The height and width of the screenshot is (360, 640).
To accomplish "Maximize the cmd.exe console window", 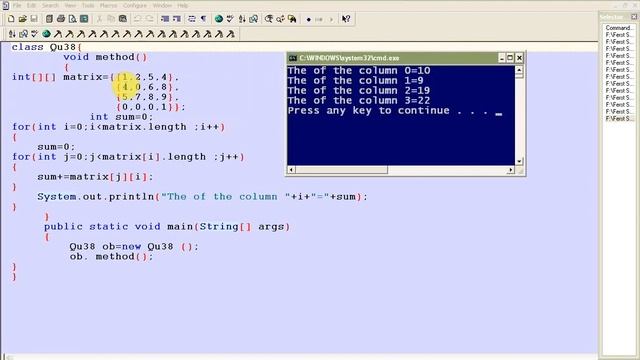I will [510, 58].
